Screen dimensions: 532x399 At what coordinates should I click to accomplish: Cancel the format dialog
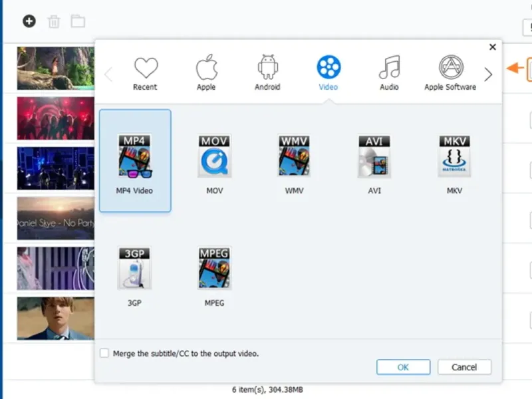tap(464, 367)
